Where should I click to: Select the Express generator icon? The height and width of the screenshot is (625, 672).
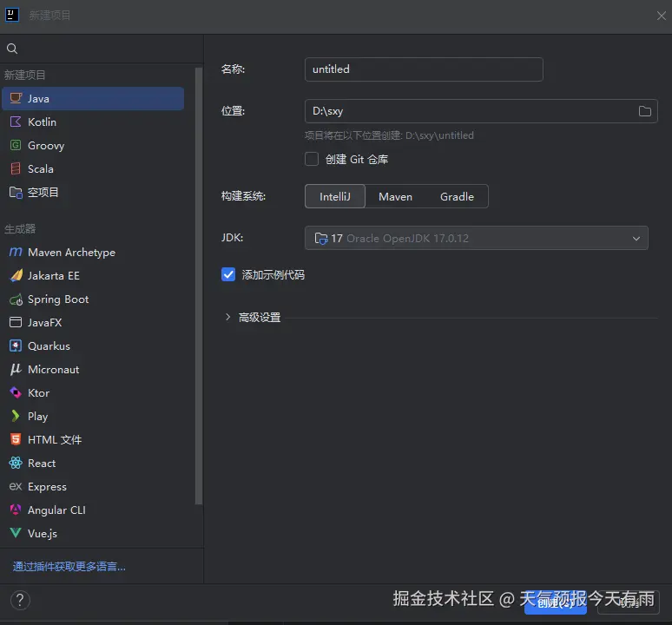(x=16, y=486)
